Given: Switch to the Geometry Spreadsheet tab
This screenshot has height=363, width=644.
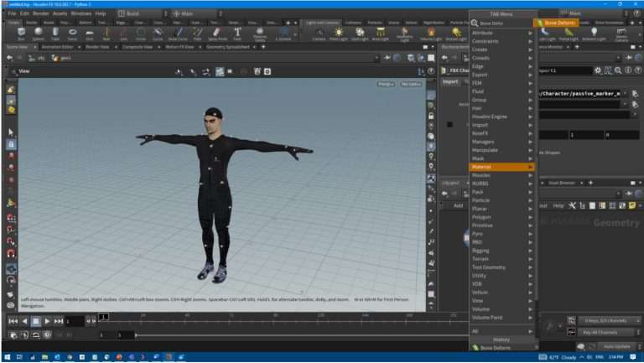Looking at the screenshot, I should (228, 47).
